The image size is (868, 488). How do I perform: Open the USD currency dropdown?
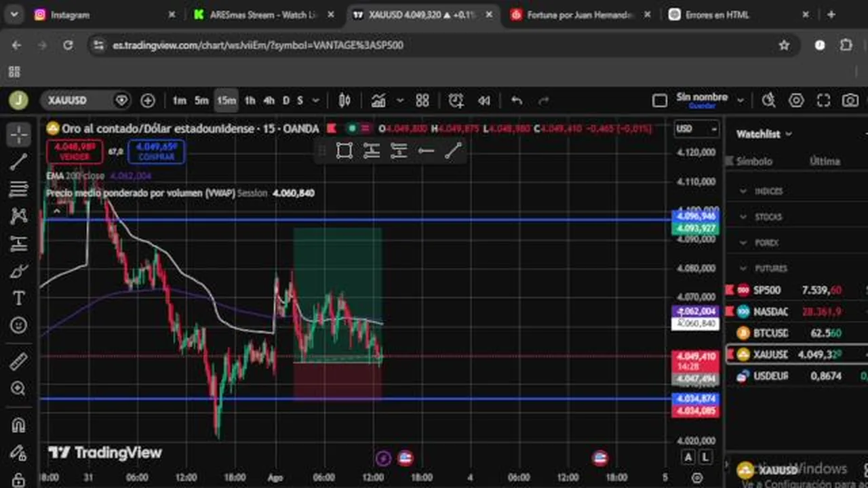click(696, 129)
